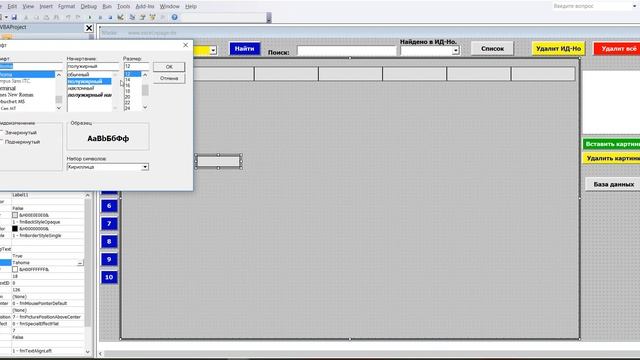Click the BackColor gray swatch in properties
The image size is (640, 360).
pos(15,215)
